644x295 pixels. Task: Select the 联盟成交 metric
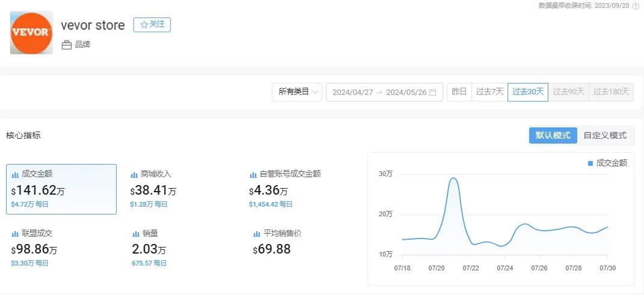[37, 234]
